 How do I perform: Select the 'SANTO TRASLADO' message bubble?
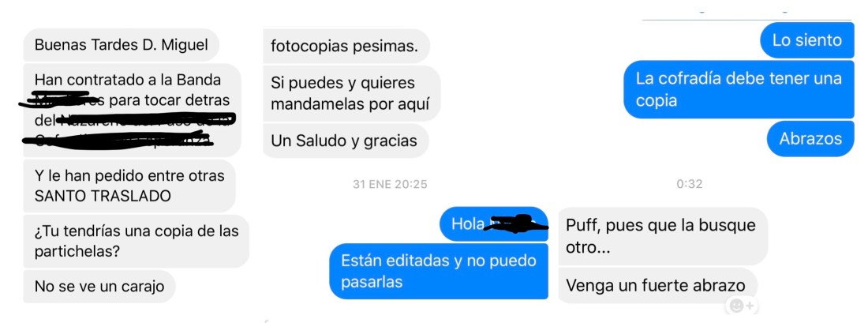click(129, 186)
